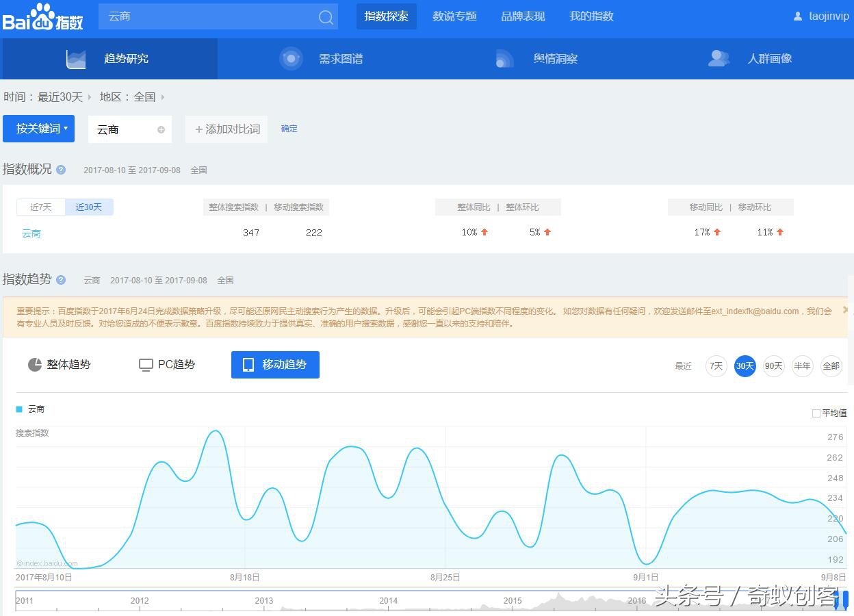
Task: Click the 8月18日 axis label
Action: click(245, 578)
